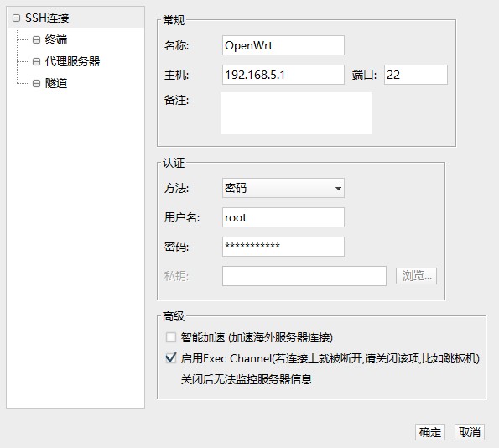Disable 启用Exec Channel checkbox
499x448 pixels.
(x=171, y=358)
